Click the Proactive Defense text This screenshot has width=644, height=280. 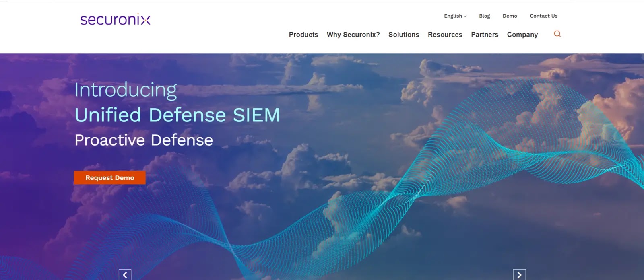click(x=144, y=140)
